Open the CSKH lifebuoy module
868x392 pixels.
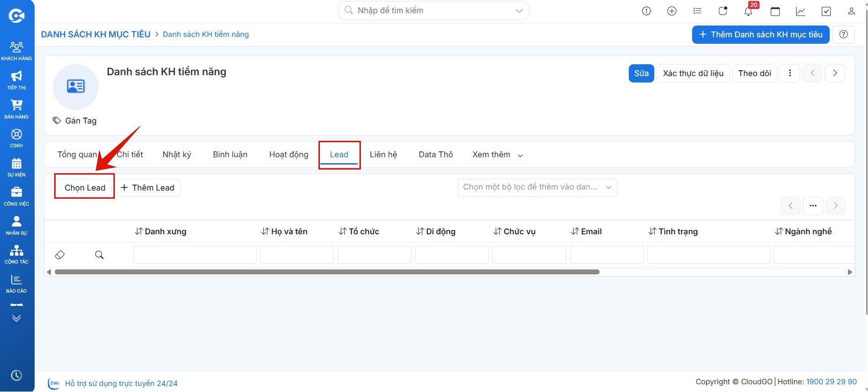(16, 138)
